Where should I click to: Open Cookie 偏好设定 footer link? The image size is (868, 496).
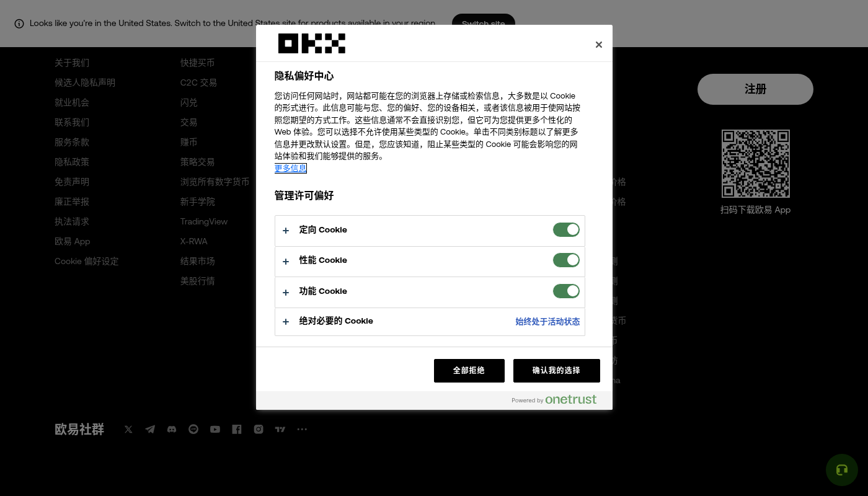[86, 262]
